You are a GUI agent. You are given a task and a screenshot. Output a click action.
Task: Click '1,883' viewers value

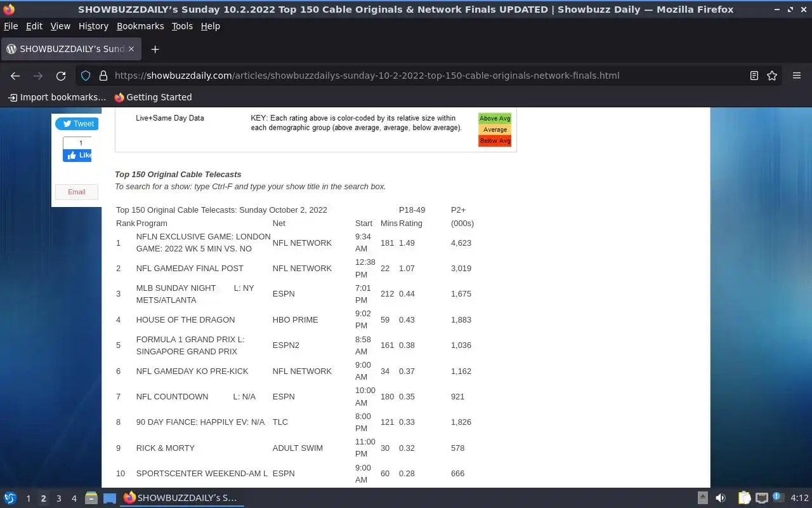coord(461,320)
